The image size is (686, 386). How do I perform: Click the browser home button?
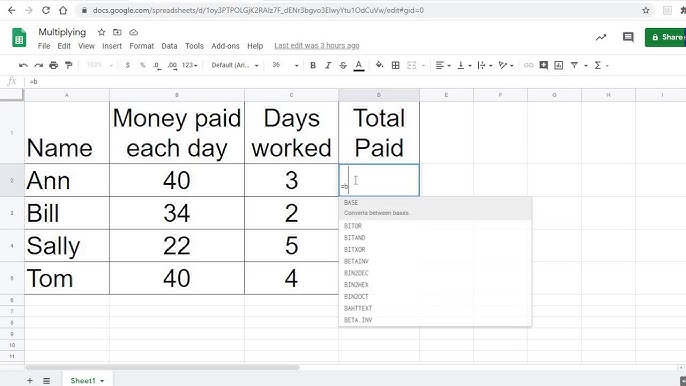(63, 10)
